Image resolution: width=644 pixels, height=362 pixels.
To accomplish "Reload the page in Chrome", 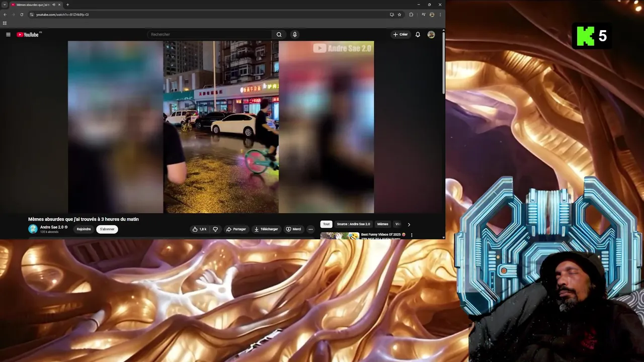I will pos(22,15).
